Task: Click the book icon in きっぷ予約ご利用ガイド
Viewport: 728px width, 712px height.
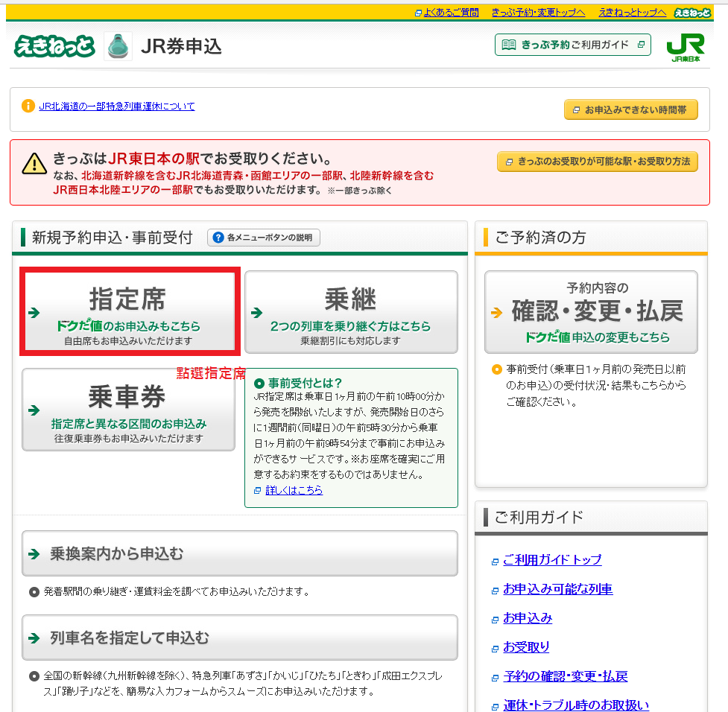Action: [x=509, y=45]
